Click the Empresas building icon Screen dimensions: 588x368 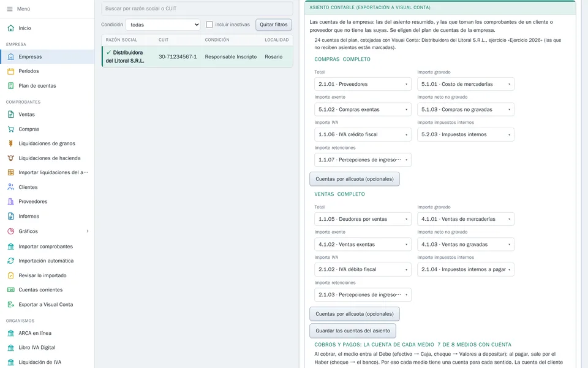[11, 56]
